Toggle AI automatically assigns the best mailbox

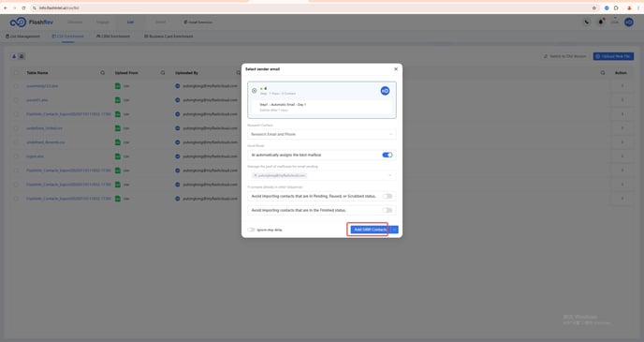(x=387, y=155)
